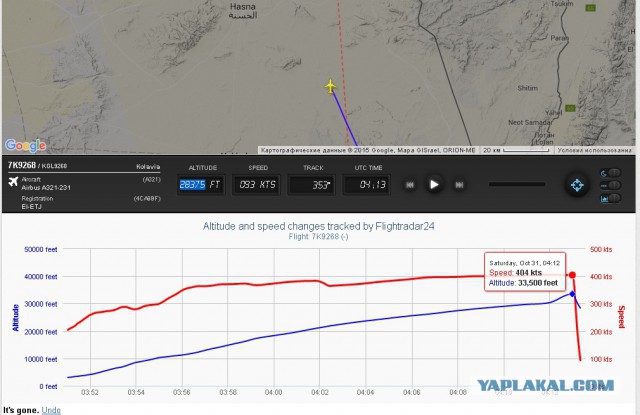Click the Undo link
The width and height of the screenshot is (640, 415).
click(x=51, y=410)
